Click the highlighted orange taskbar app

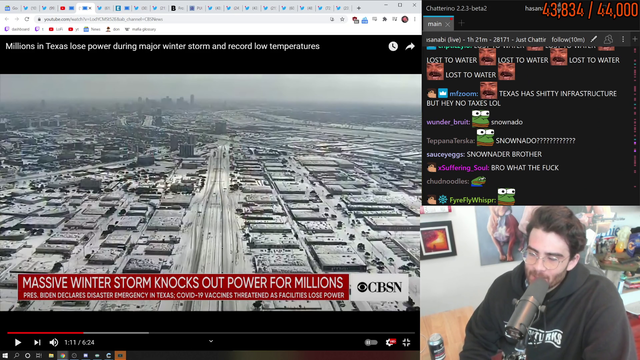120,356
